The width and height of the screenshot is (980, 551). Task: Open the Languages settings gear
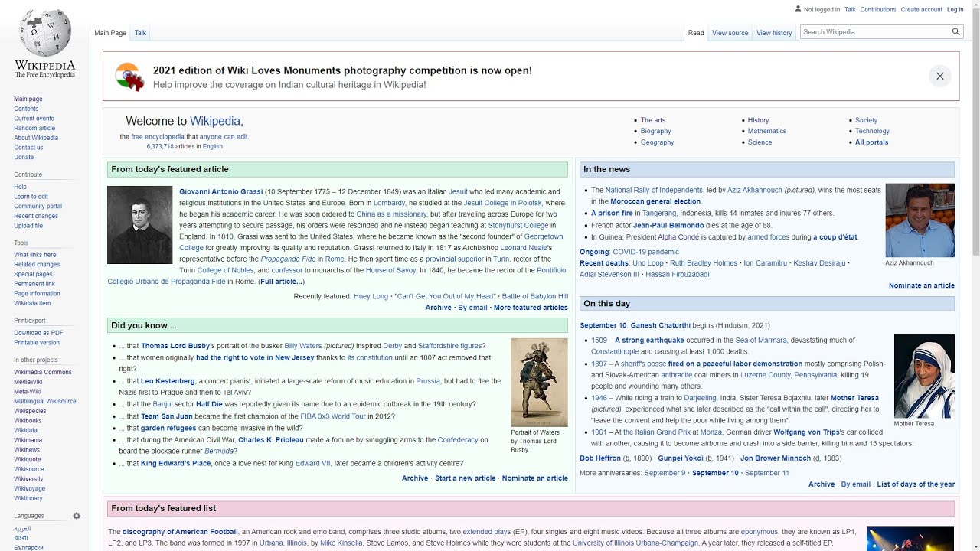tap(77, 516)
